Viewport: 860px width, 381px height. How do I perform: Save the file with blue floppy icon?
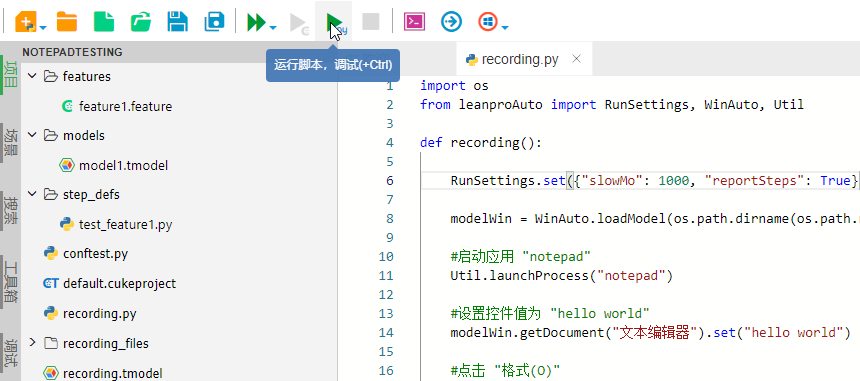point(178,22)
